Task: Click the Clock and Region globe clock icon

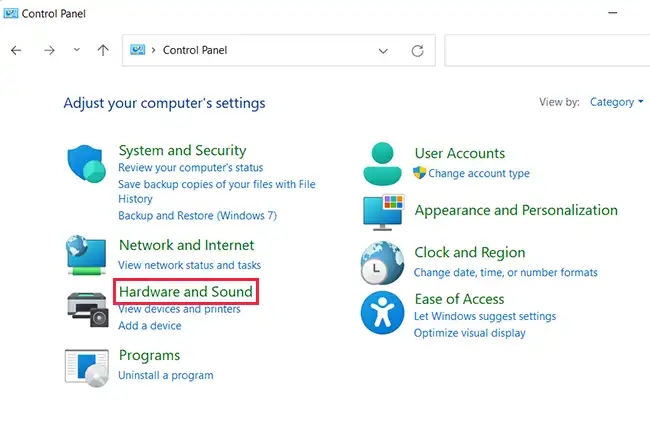Action: pyautogui.click(x=382, y=263)
